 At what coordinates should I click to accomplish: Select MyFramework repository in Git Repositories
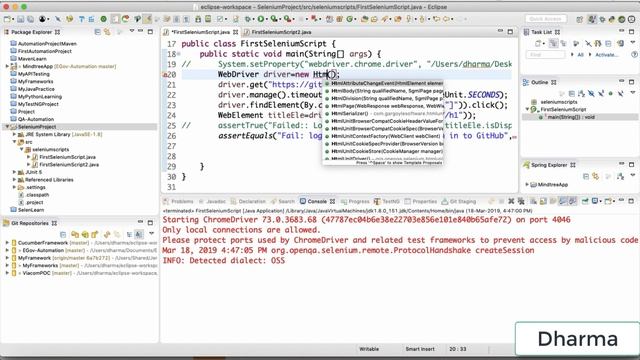(84, 258)
